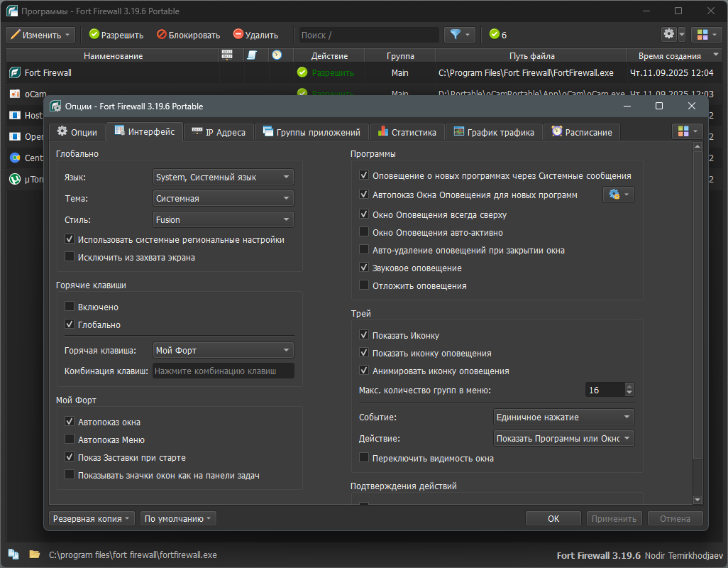Click the green checkmark in the Fort Firewall row

(x=302, y=72)
